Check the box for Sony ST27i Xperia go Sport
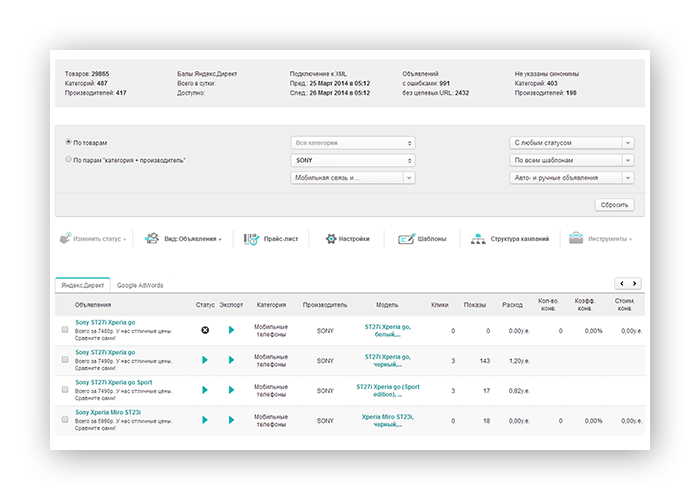Image resolution: width=700 pixels, height=500 pixels. [x=65, y=390]
